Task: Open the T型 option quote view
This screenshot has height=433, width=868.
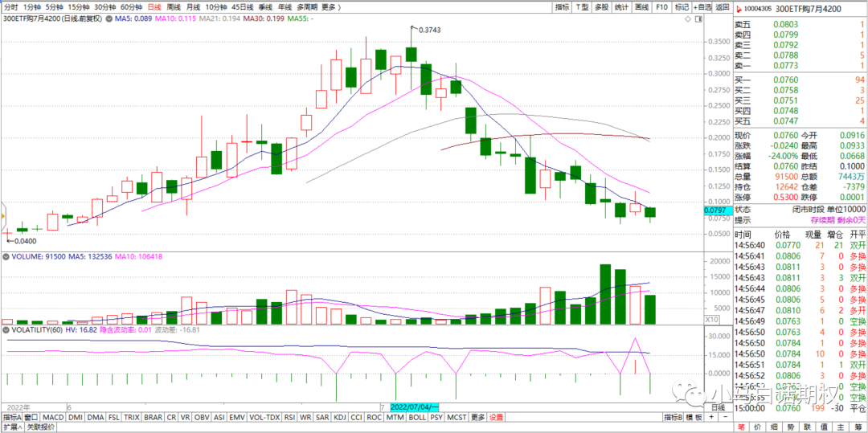Action: point(581,7)
